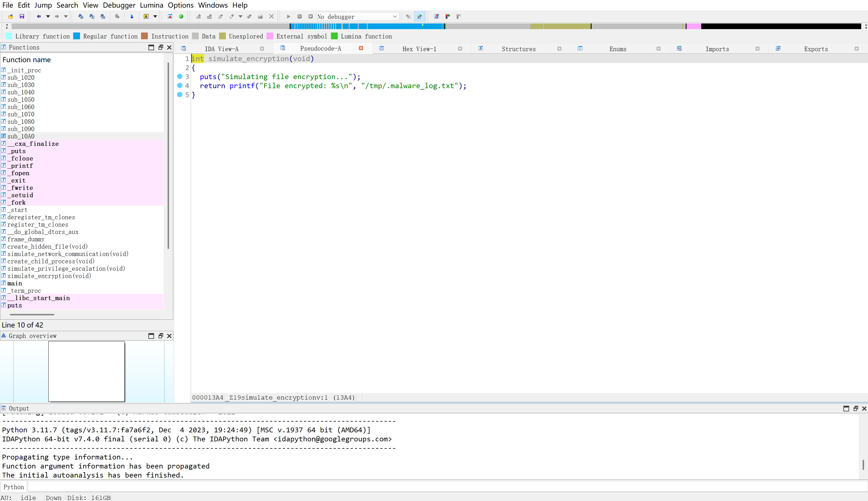868x501 pixels.
Task: Open the Windows menu
Action: coord(213,5)
